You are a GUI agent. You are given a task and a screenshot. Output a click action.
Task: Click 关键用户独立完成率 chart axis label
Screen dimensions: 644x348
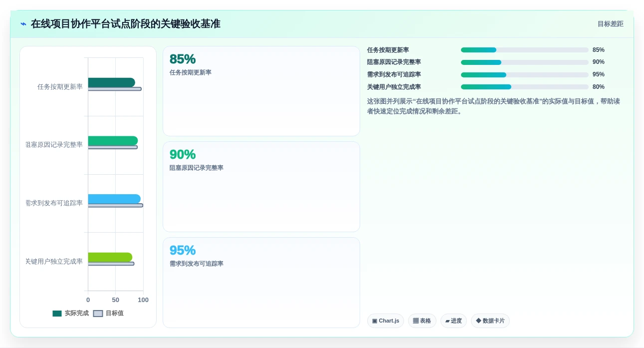(x=54, y=262)
